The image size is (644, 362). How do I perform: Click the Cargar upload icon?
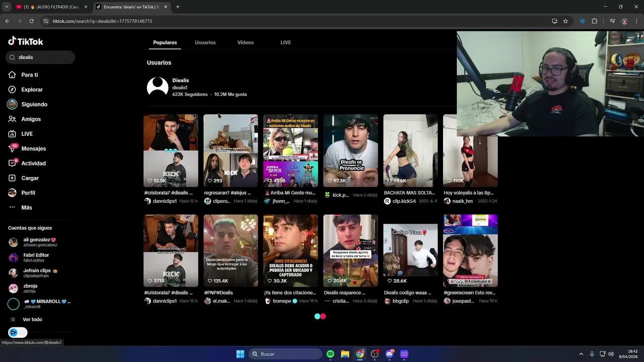(x=12, y=178)
